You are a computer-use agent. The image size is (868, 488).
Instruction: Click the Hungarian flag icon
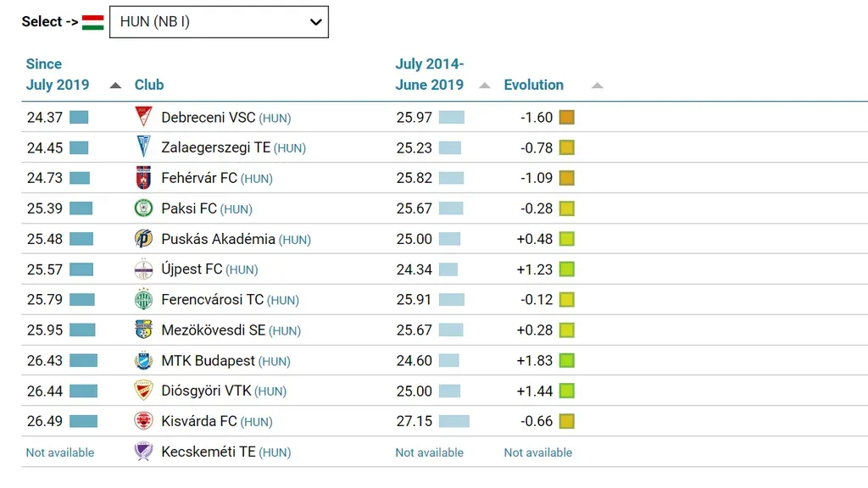pos(93,22)
